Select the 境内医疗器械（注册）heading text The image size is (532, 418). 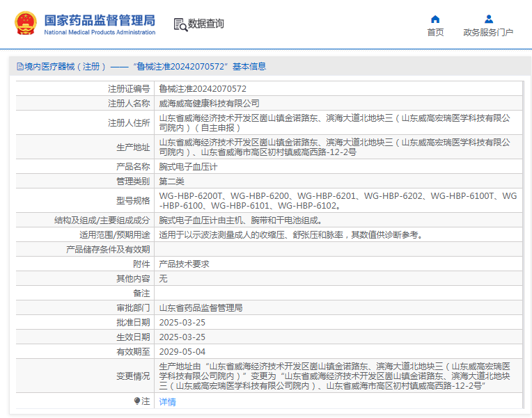click(x=65, y=67)
